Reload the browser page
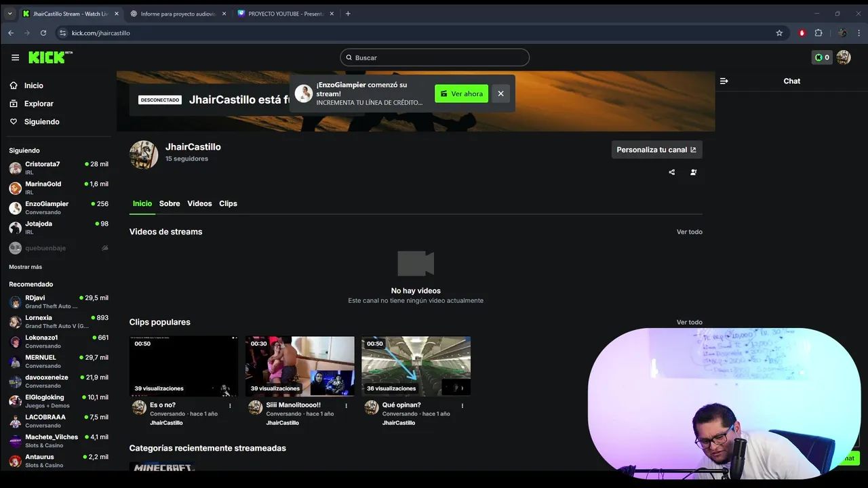This screenshot has width=868, height=488. coord(43,33)
